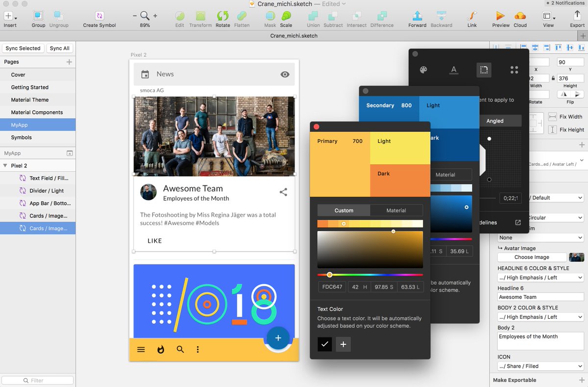Click the Intersect boolean icon
Viewport: 588px width, 387px height.
pos(356,16)
